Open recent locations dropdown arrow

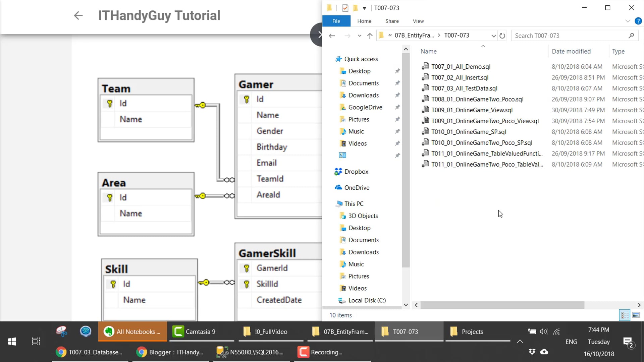(359, 36)
